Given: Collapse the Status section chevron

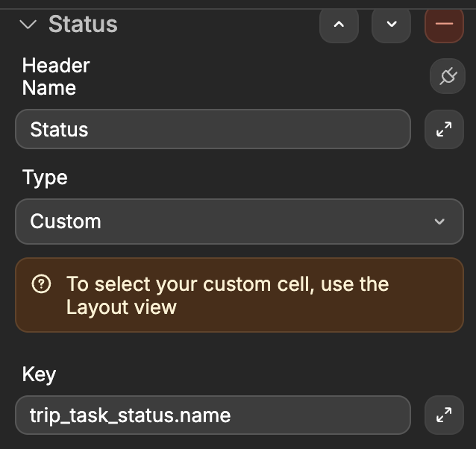Looking at the screenshot, I should pos(28,25).
